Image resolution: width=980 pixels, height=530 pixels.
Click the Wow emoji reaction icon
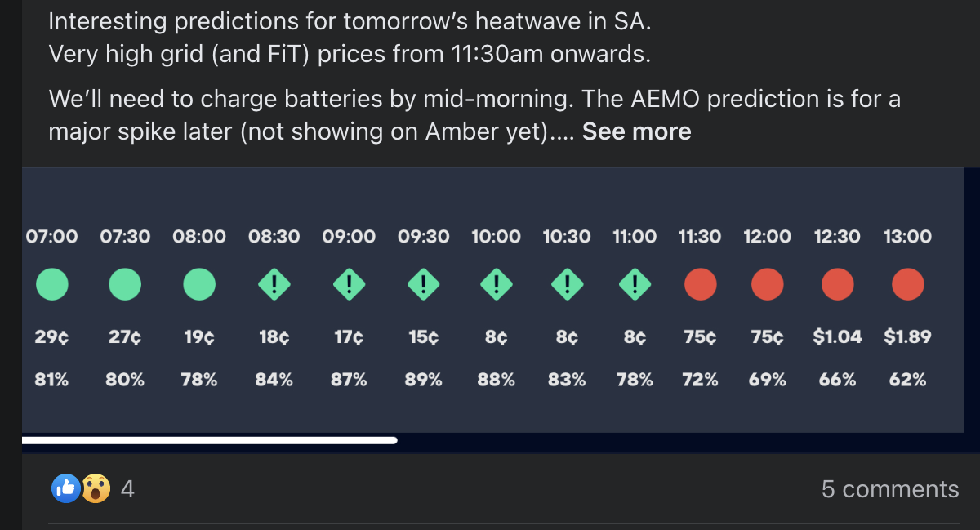point(96,488)
